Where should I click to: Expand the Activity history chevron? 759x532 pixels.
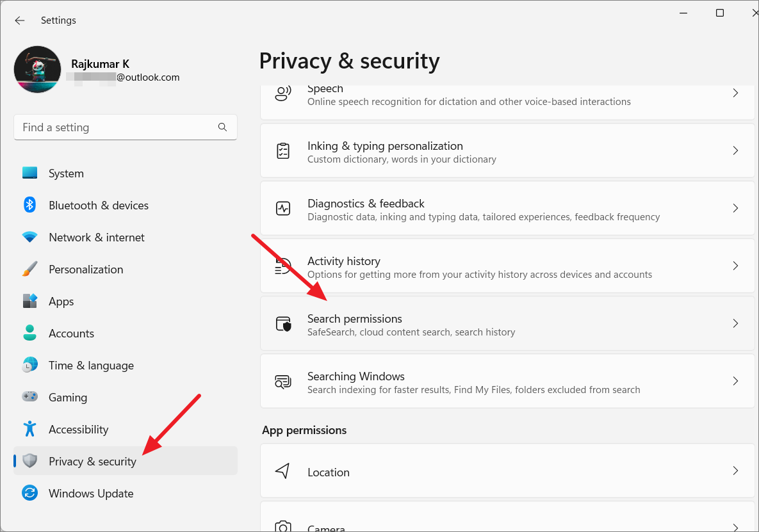pyautogui.click(x=735, y=266)
